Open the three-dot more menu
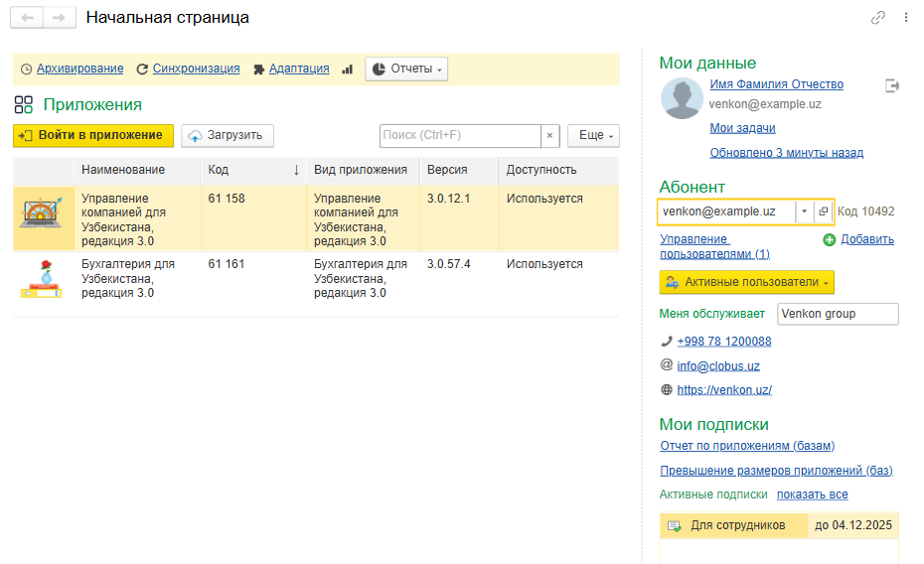Image resolution: width=924 pixels, height=564 pixels. point(905,18)
